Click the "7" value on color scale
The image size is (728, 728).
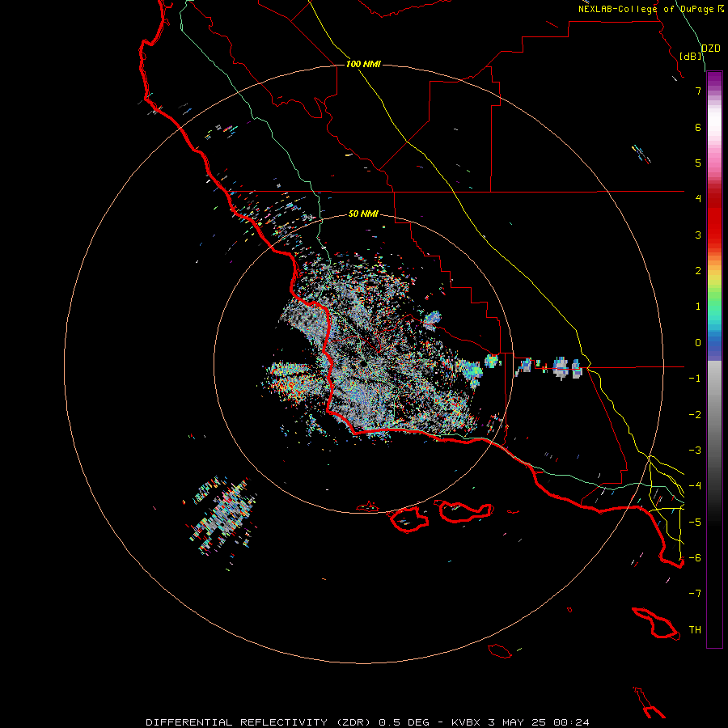[x=698, y=91]
